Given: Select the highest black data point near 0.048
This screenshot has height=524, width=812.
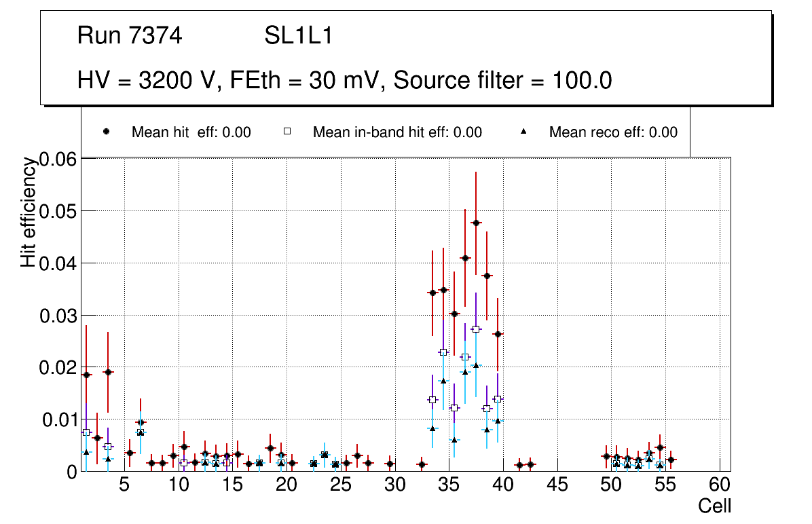Looking at the screenshot, I should pos(476,223).
